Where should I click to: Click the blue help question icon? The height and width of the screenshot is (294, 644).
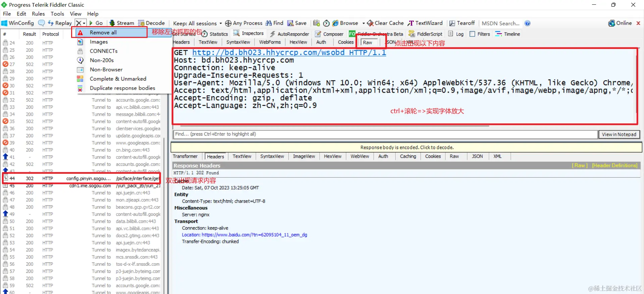pos(528,23)
